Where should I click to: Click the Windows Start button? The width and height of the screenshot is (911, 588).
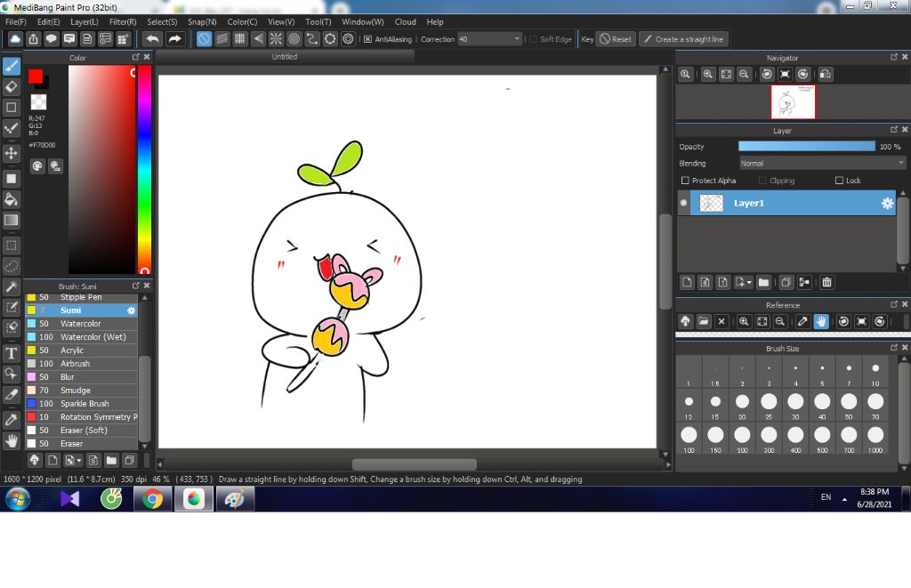(18, 499)
